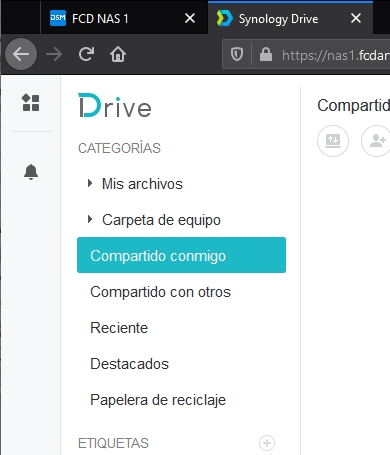Click the padlock site security icon
Image resolution: width=390 pixels, height=455 pixels.
tap(266, 54)
